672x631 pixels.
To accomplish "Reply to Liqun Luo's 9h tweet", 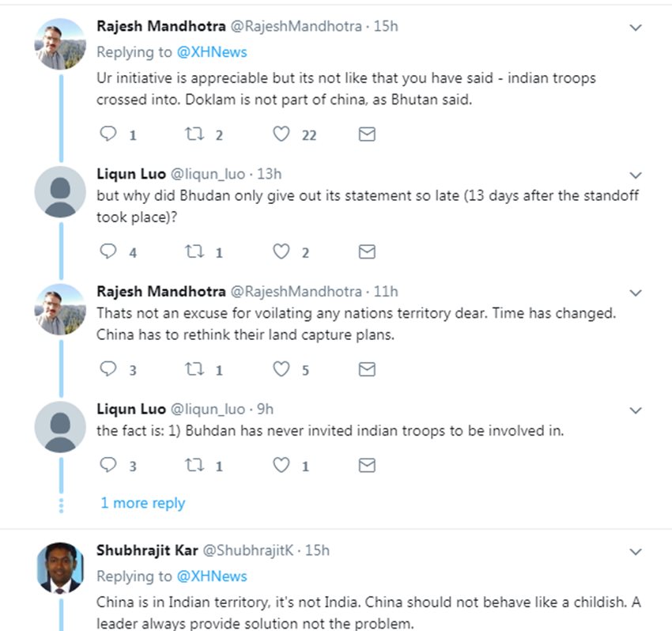I will 108,465.
